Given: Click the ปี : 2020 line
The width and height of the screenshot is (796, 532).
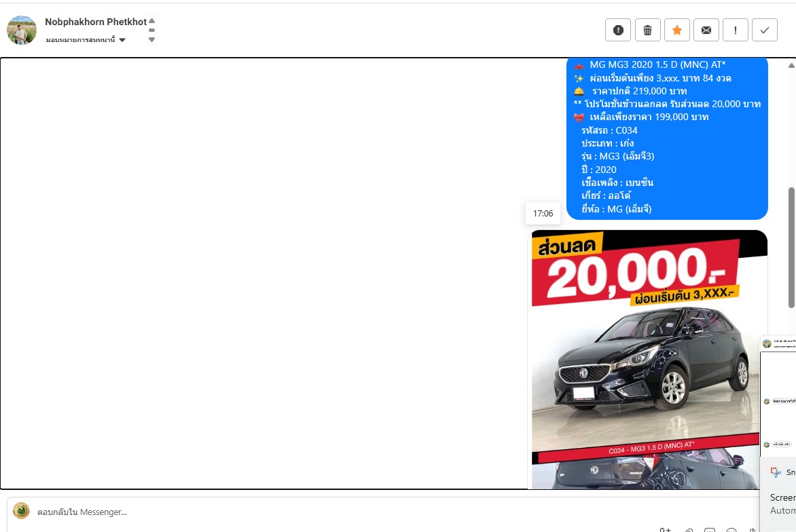Looking at the screenshot, I should pyautogui.click(x=599, y=170).
